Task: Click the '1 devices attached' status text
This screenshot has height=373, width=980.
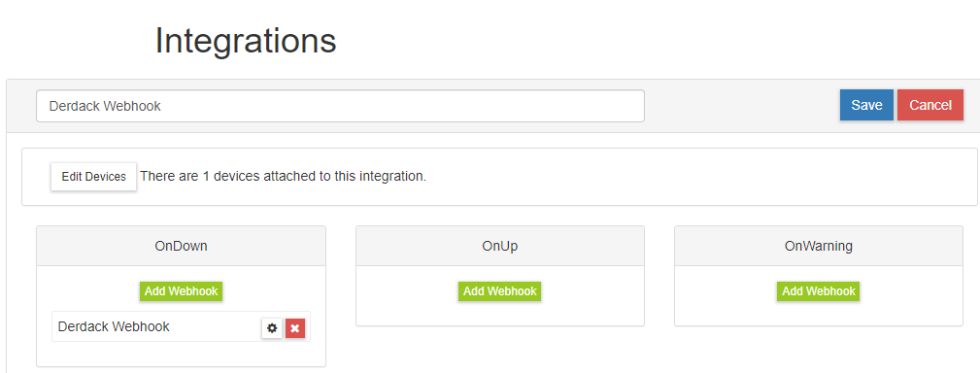Action: tap(284, 176)
